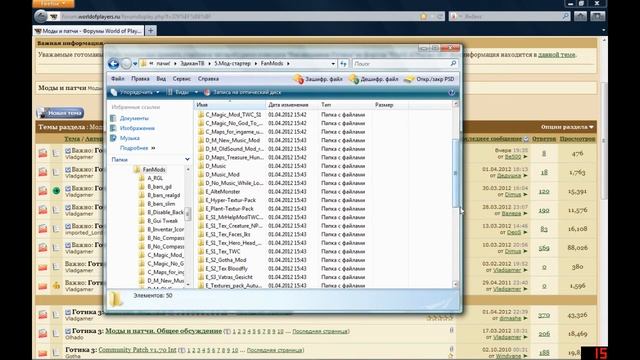Screen dimensions: 640x360
Task: Click the Firefox home icon
Action: (580, 16)
